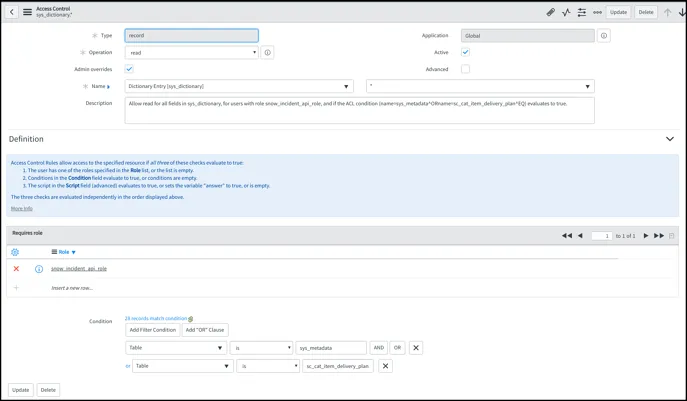Preview the snow_incident_api_role record info icon
Screen dimensions: 687x401
tap(39, 269)
